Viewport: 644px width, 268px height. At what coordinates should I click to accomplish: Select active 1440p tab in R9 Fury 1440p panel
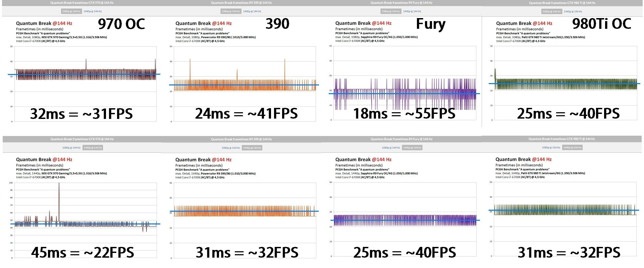point(412,148)
